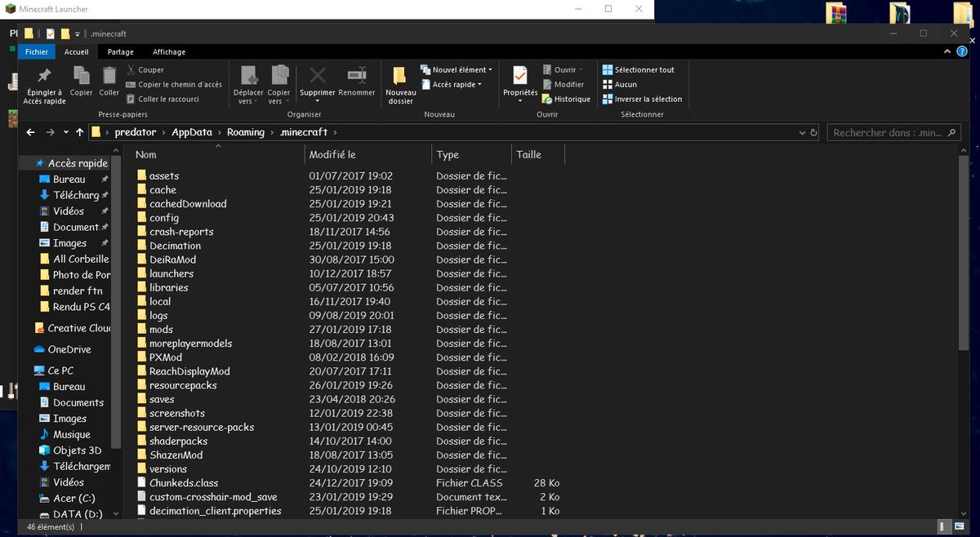Screen dimensions: 980x537
Task: Sort by the Type column header
Action: click(x=471, y=154)
